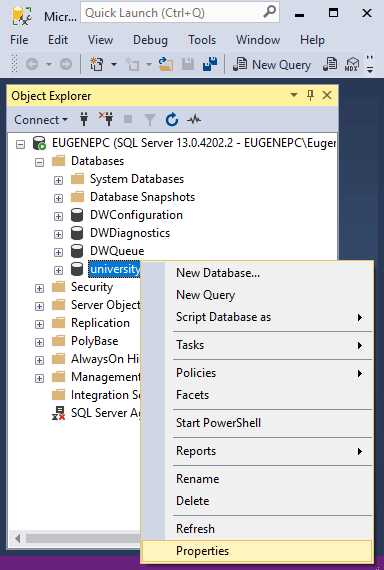Close the Object Explorer panel
Image resolution: width=384 pixels, height=570 pixels.
pos(327,95)
